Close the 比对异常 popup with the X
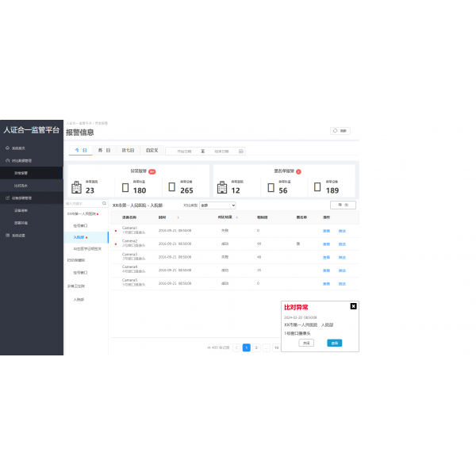The height and width of the screenshot is (476, 476). (353, 306)
